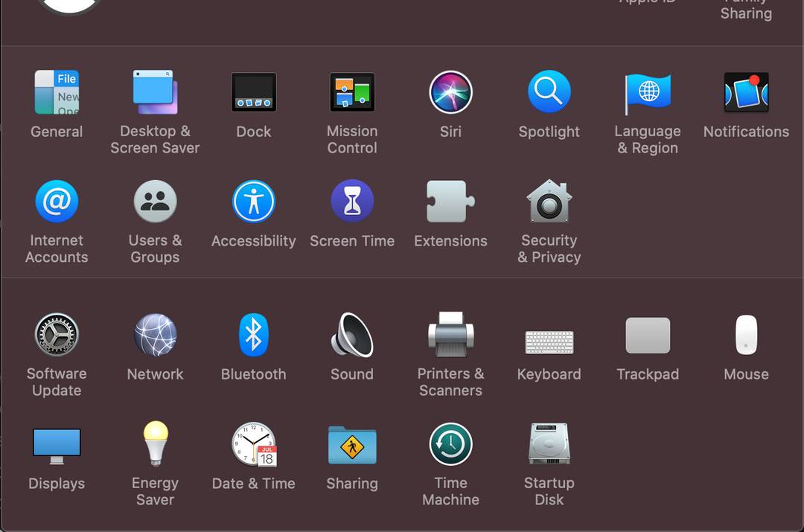Open Siri preferences
The height and width of the screenshot is (532, 804).
pos(450,92)
